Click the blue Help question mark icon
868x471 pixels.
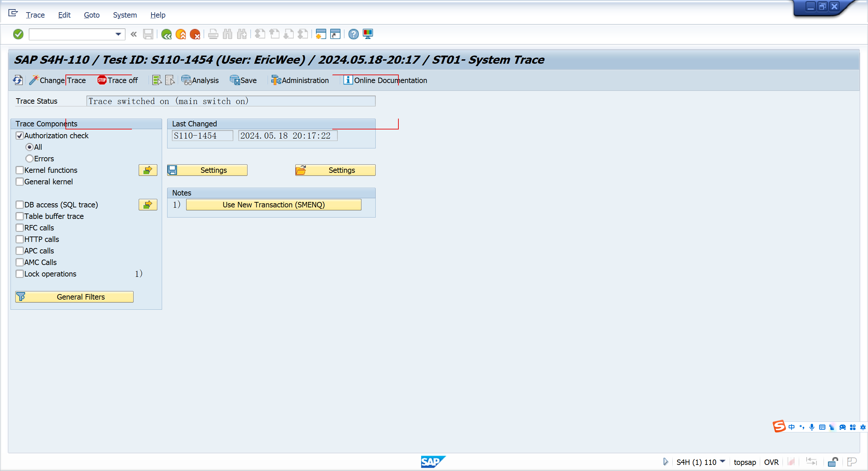pyautogui.click(x=353, y=34)
